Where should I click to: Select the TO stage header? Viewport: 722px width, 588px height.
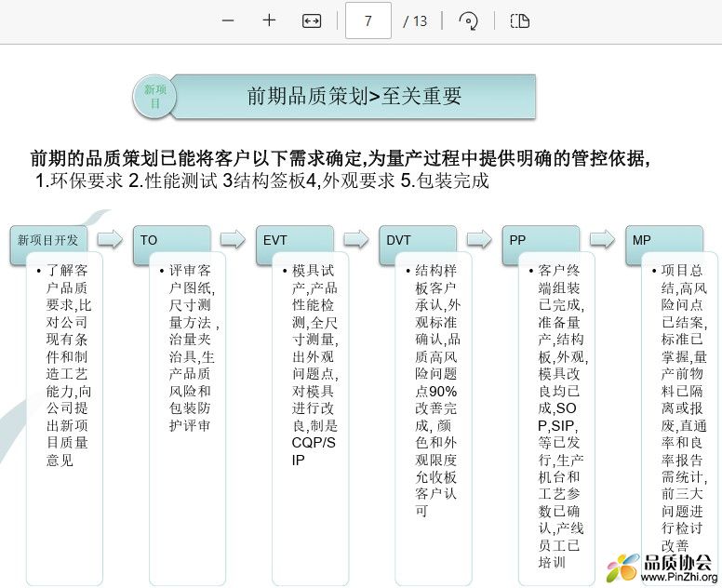click(171, 240)
